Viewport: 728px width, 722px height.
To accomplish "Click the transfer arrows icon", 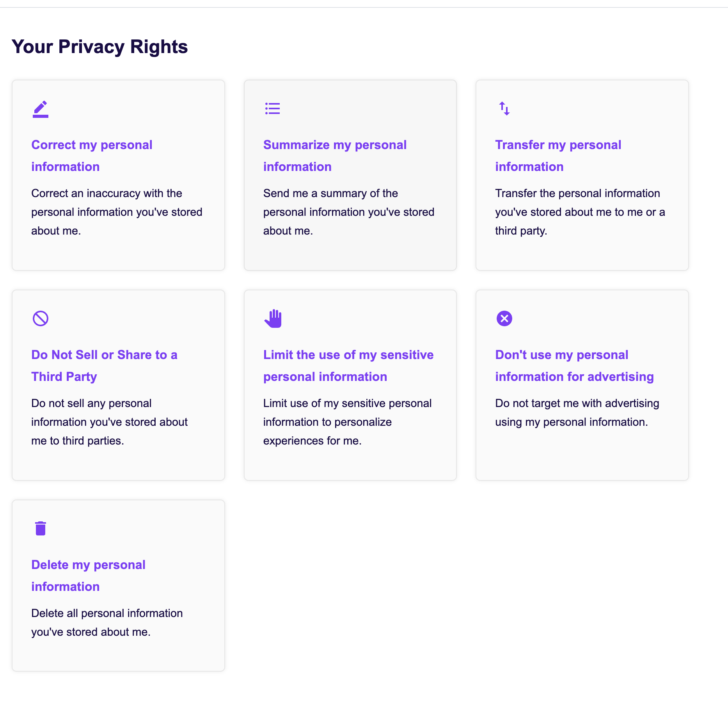I will (504, 108).
